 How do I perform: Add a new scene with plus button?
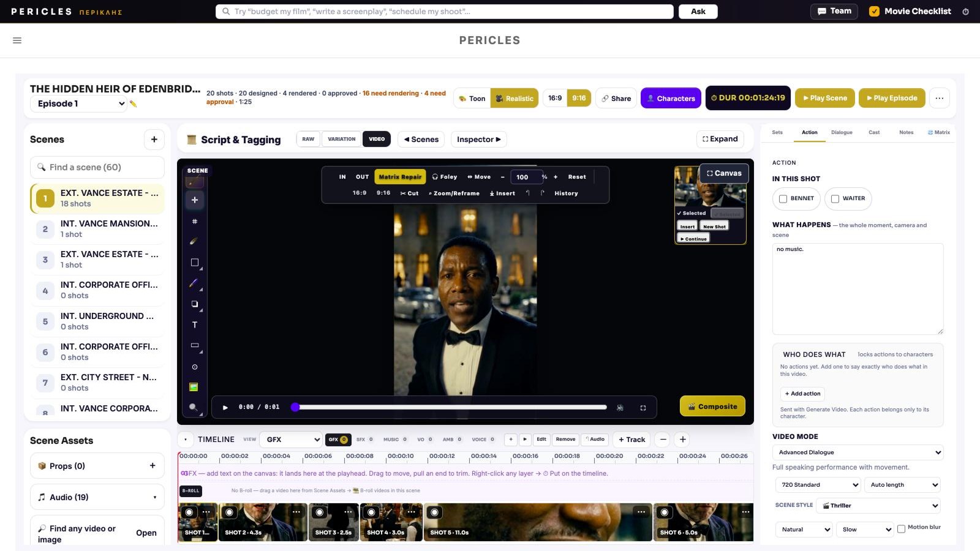154,140
